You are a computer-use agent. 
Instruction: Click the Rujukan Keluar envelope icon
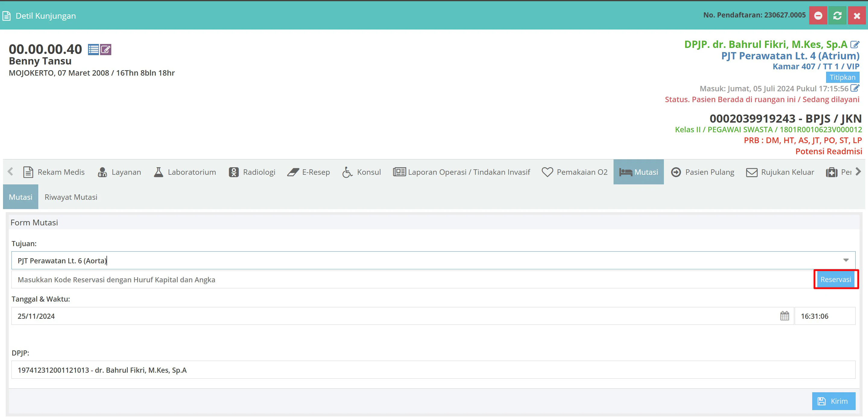[x=751, y=172]
